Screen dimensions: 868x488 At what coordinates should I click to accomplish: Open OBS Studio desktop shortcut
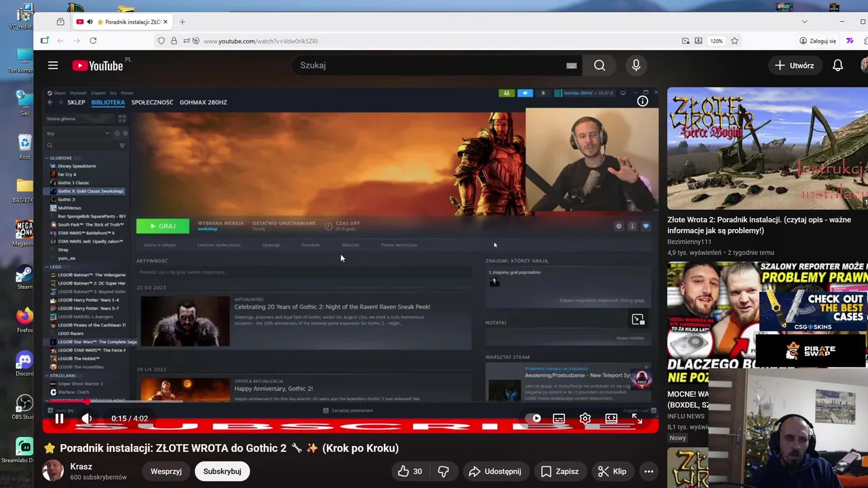click(24, 408)
